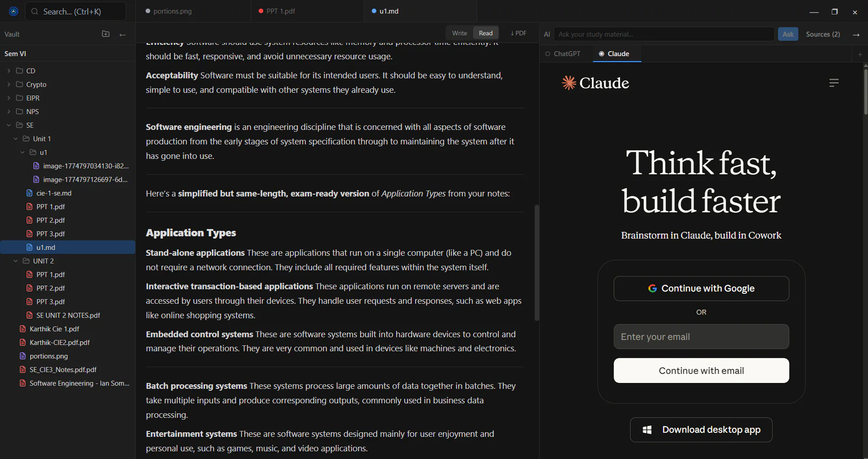Minimize the window
The image size is (868, 459).
click(814, 12)
